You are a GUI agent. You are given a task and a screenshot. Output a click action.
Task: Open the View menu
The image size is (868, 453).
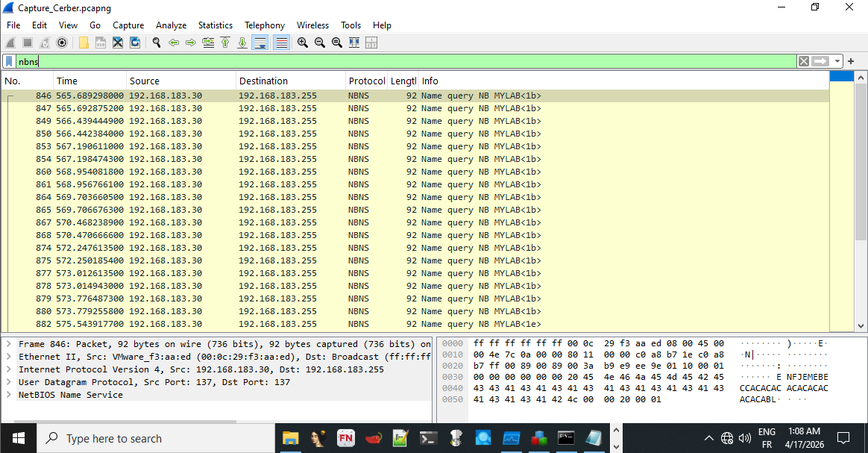[x=68, y=25]
